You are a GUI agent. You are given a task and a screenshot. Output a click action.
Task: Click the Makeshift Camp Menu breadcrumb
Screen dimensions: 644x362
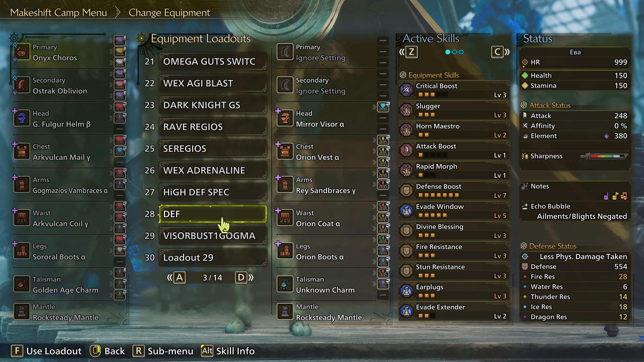(59, 13)
